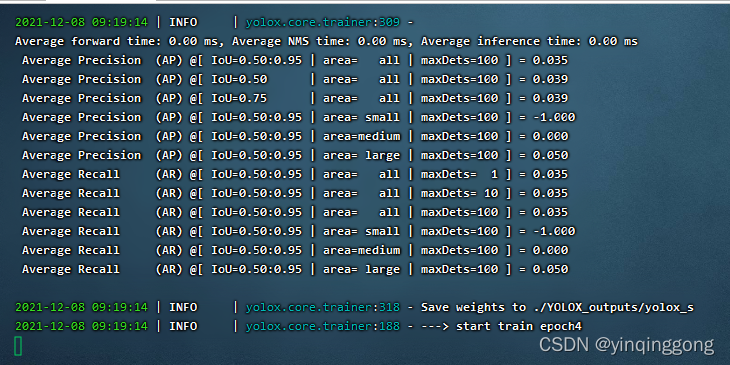Viewport: 730px width, 365px height.
Task: Click the AP area=large value 0.050
Action: pos(551,155)
